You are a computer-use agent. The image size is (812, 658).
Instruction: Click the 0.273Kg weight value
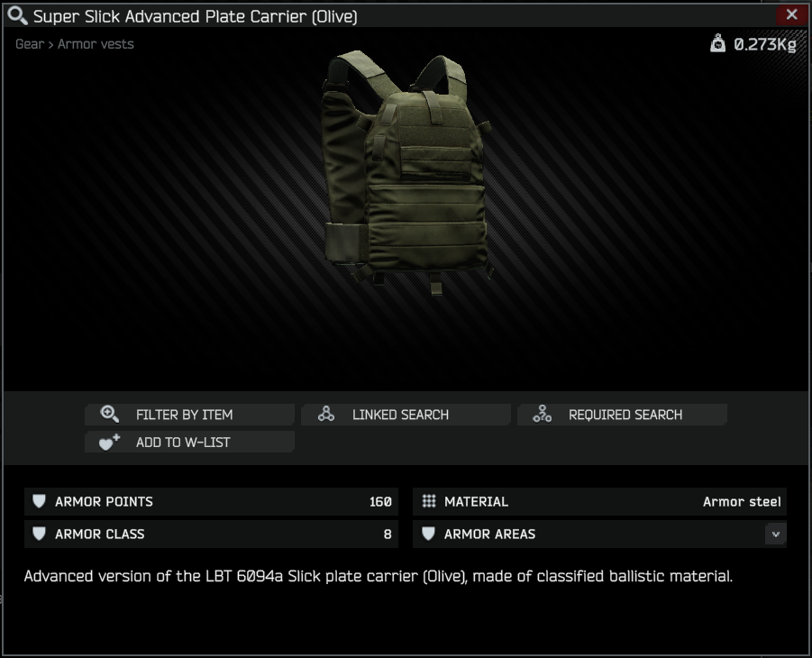pyautogui.click(x=765, y=44)
